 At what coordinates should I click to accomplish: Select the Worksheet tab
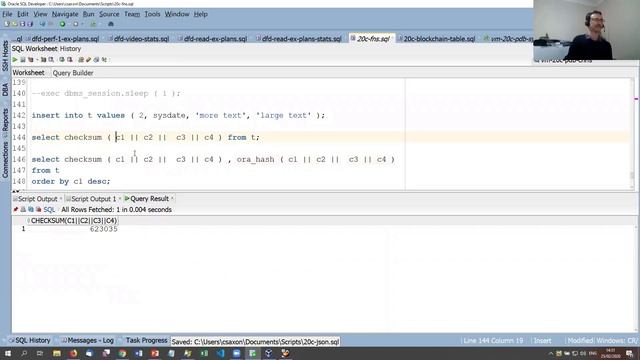28,73
